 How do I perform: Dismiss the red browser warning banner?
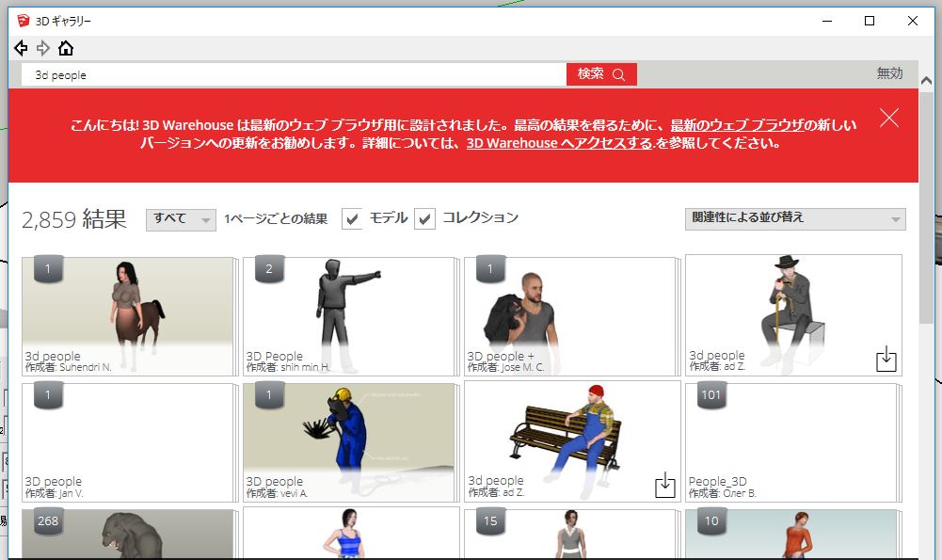pyautogui.click(x=889, y=118)
